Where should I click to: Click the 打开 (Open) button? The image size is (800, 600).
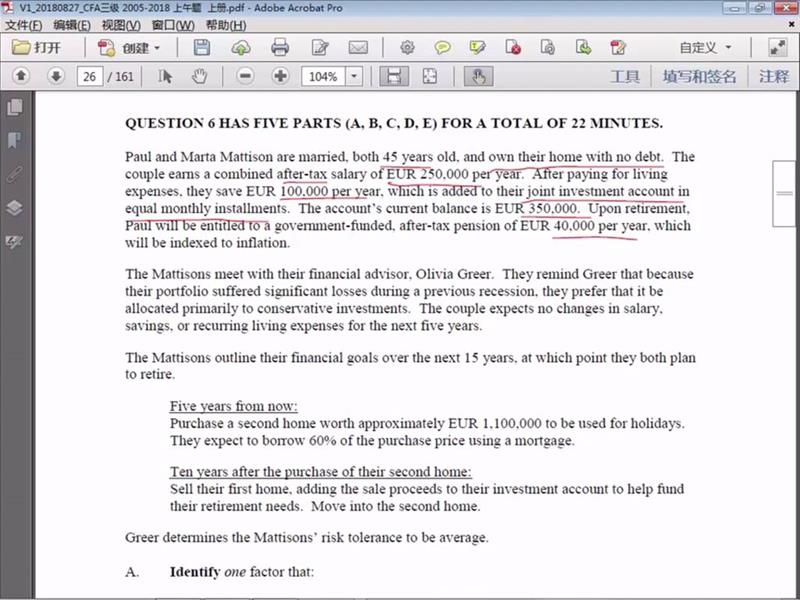coord(36,48)
